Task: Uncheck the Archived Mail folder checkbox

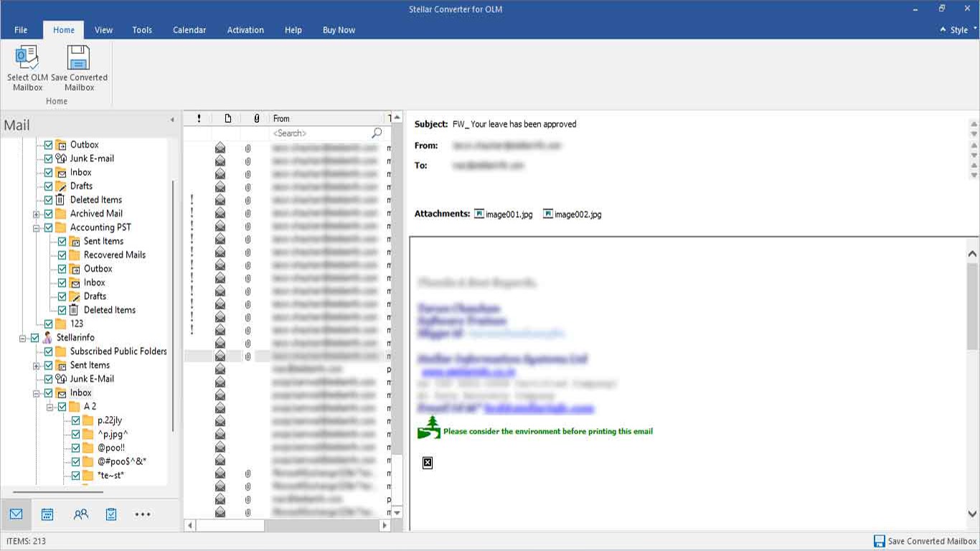Action: (48, 214)
